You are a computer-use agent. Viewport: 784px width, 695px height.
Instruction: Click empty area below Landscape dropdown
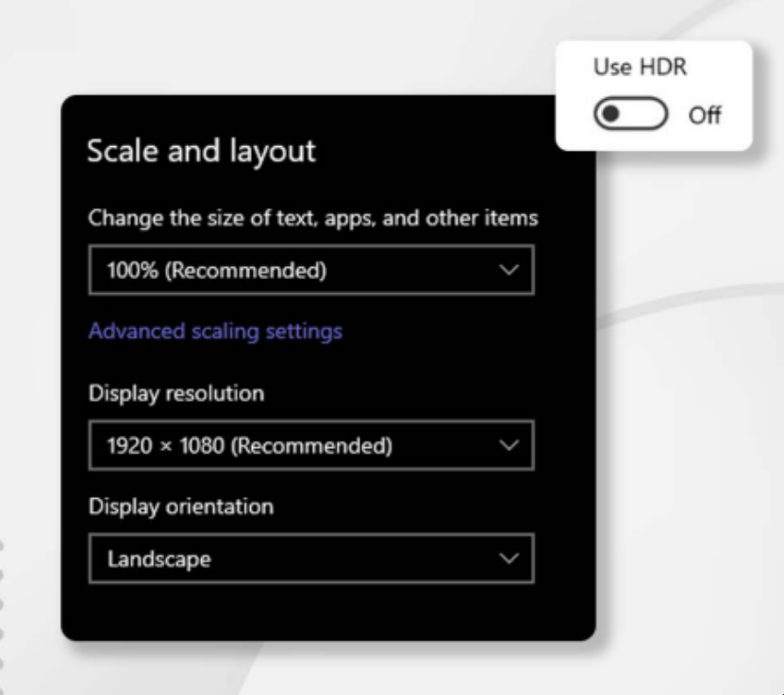point(311,611)
